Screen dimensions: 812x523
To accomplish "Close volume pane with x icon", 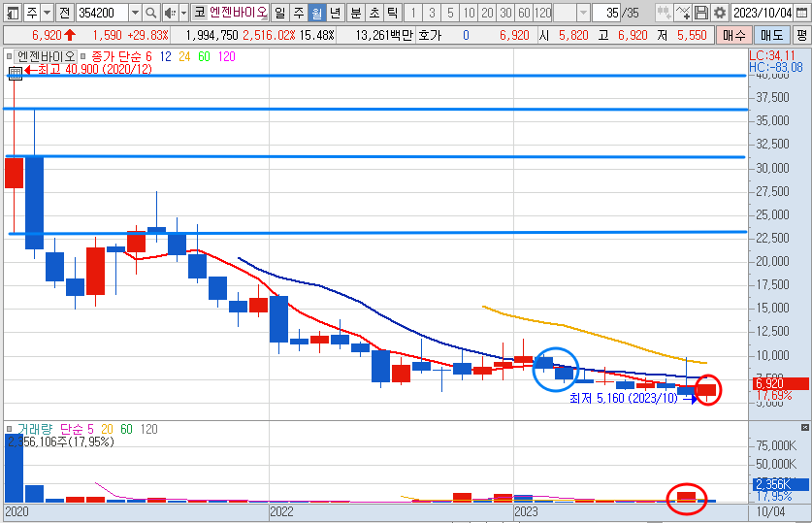I will pos(805,427).
